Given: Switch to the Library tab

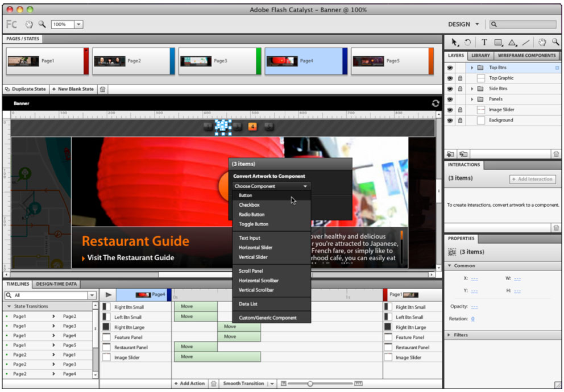Looking at the screenshot, I should pos(480,56).
